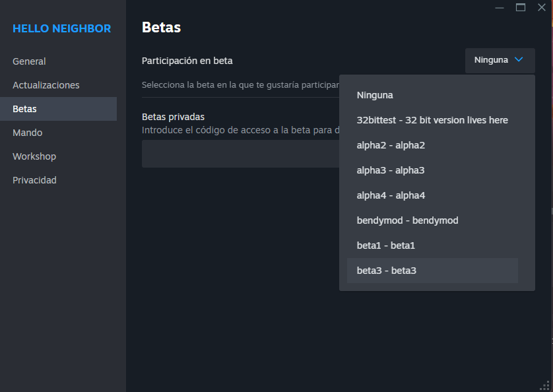553x392 pixels.
Task: Pick the beta1 branch option
Action: (x=386, y=245)
